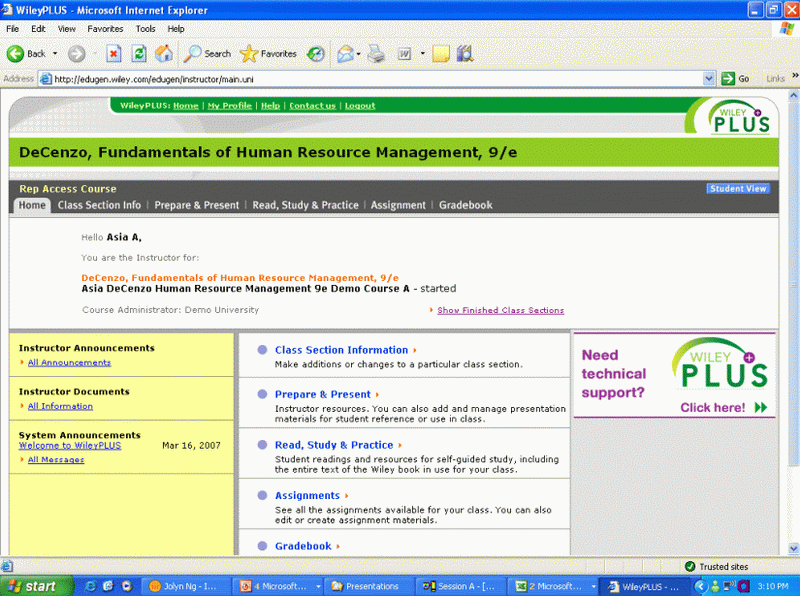
Task: Click the Trusted sites status icon
Action: [x=690, y=566]
